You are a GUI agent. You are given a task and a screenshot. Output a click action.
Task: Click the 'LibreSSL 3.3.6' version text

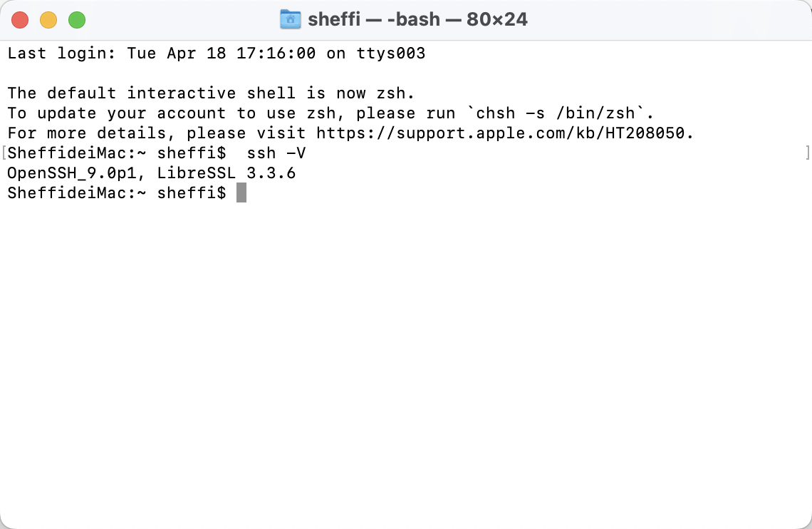(227, 173)
